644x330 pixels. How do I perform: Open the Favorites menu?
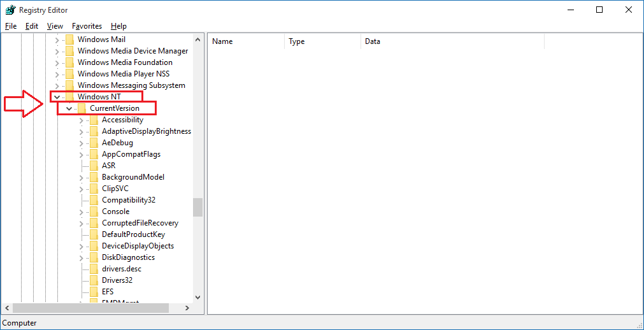point(87,26)
